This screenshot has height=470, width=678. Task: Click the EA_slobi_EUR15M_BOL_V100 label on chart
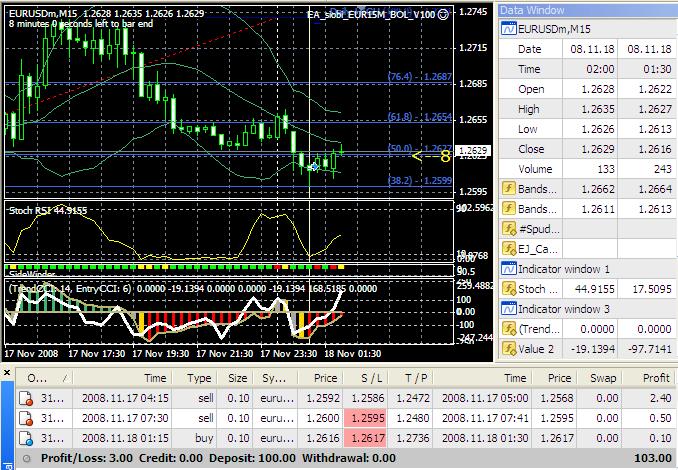tap(371, 15)
